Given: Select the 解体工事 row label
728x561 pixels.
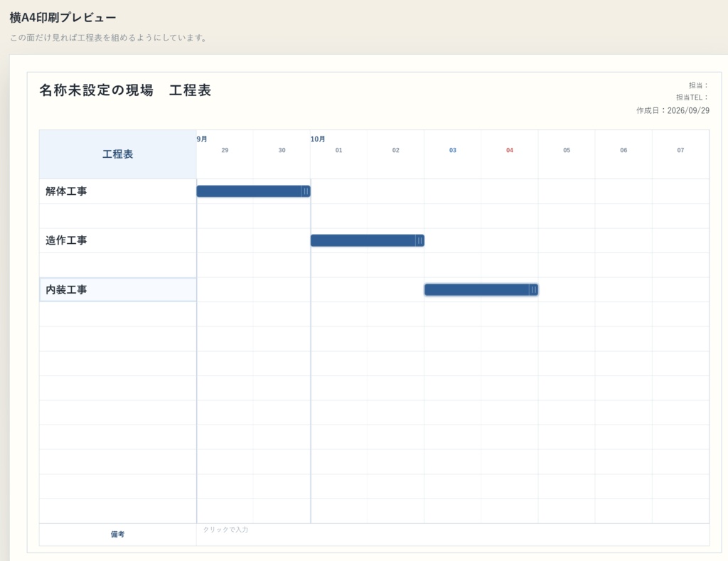Looking at the screenshot, I should (118, 191).
